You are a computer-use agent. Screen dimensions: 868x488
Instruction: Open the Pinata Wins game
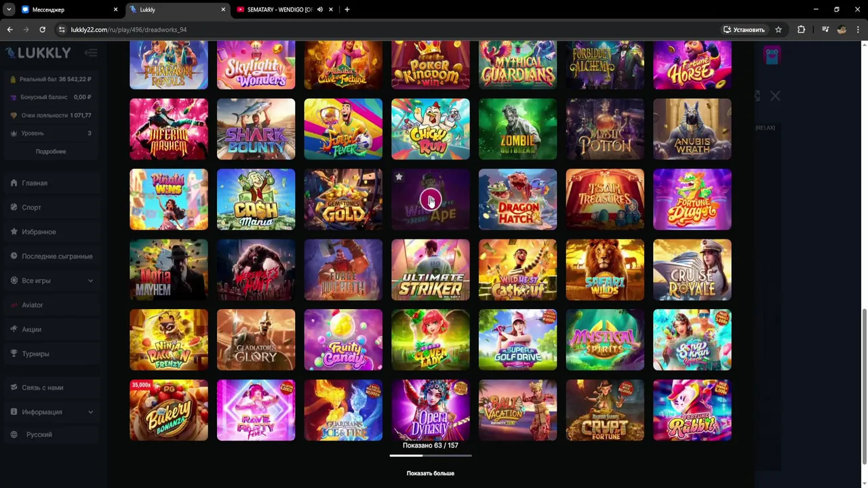pos(169,199)
